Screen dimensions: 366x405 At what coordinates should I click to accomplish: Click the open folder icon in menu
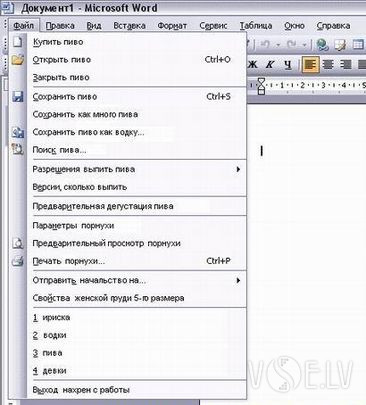point(17,60)
